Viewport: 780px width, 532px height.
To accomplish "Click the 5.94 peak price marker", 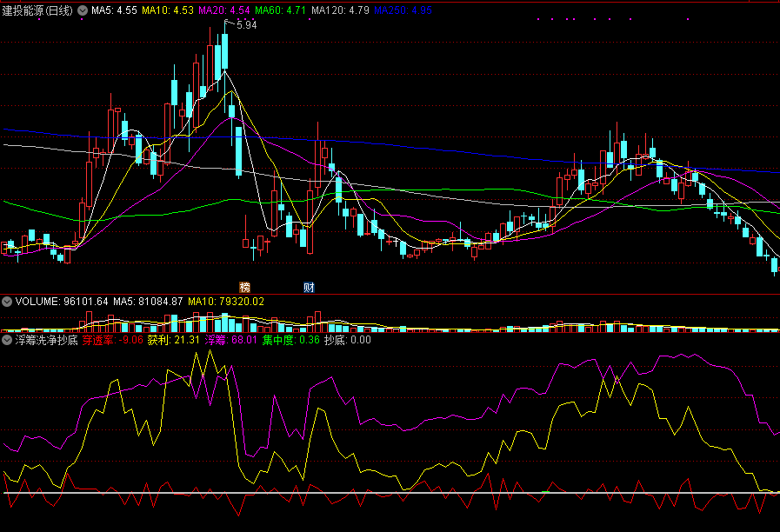I will point(246,25).
